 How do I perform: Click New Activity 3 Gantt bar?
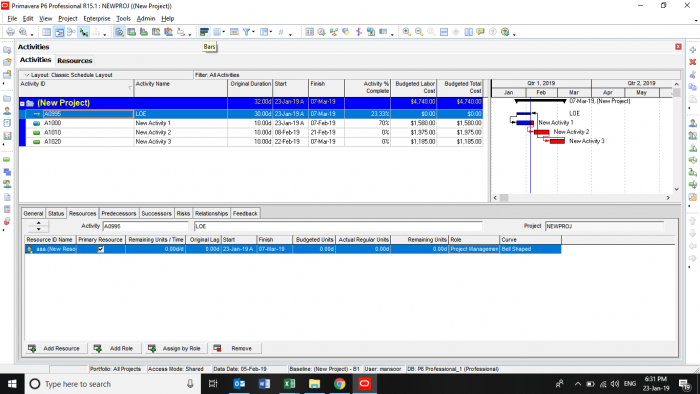pos(557,141)
